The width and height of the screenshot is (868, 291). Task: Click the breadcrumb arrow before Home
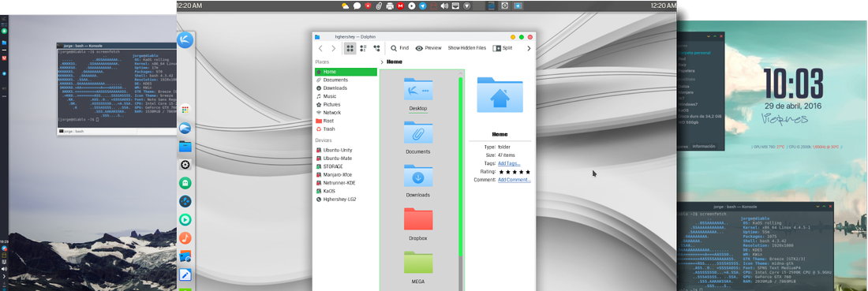[x=382, y=62]
